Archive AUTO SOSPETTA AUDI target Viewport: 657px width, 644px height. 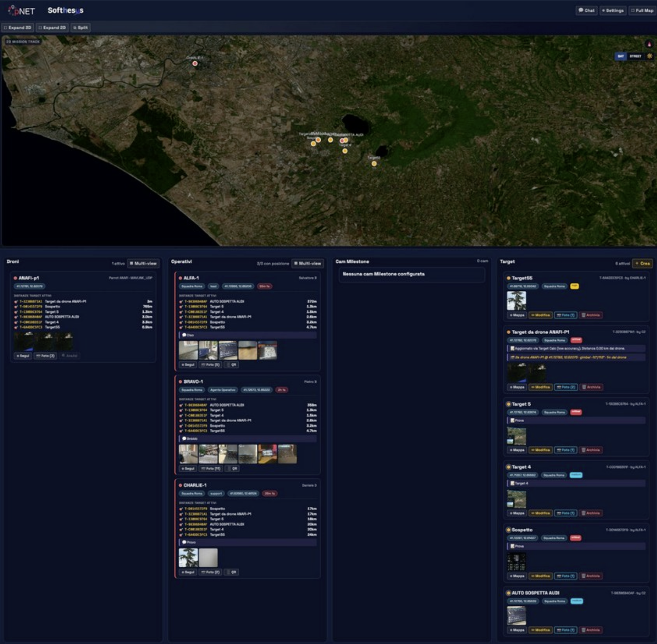pyautogui.click(x=591, y=630)
